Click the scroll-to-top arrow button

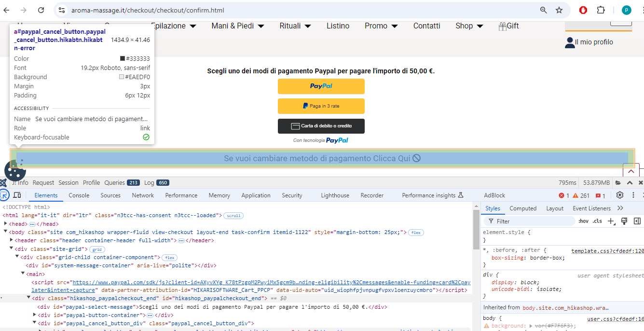(631, 171)
